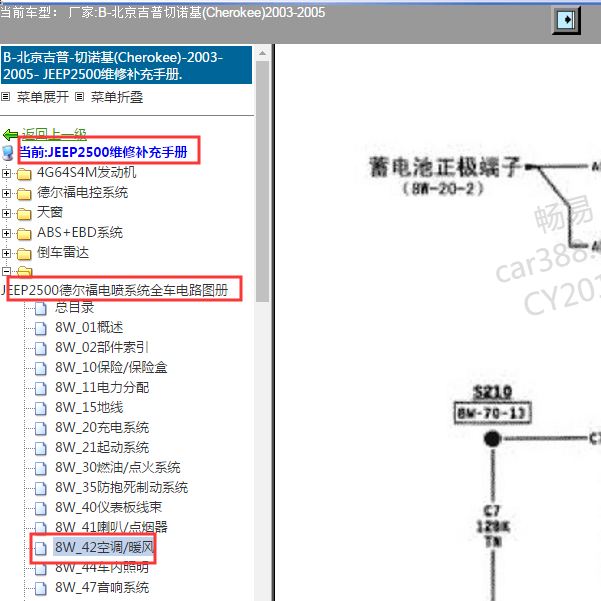601x601 pixels.
Task: Click the page icon of 8W_35防抱死制动系统
Action: pyautogui.click(x=41, y=488)
